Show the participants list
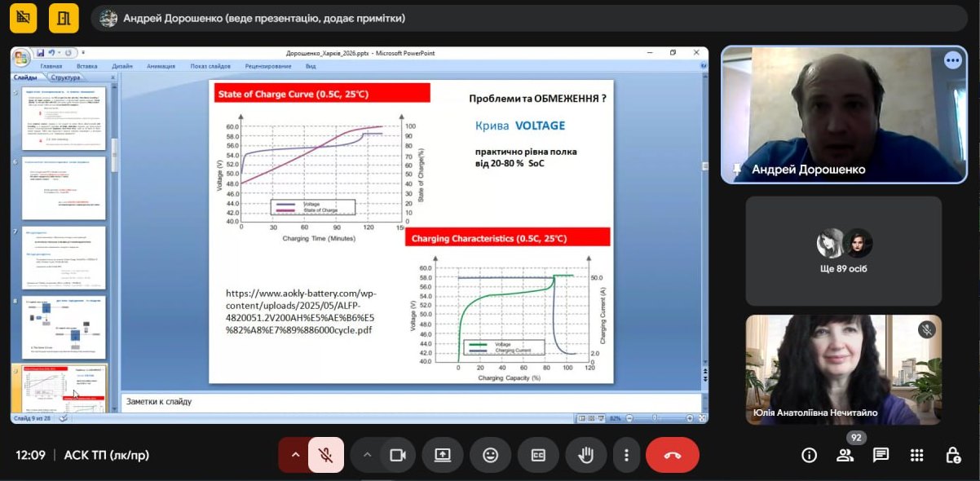 pos(845,455)
